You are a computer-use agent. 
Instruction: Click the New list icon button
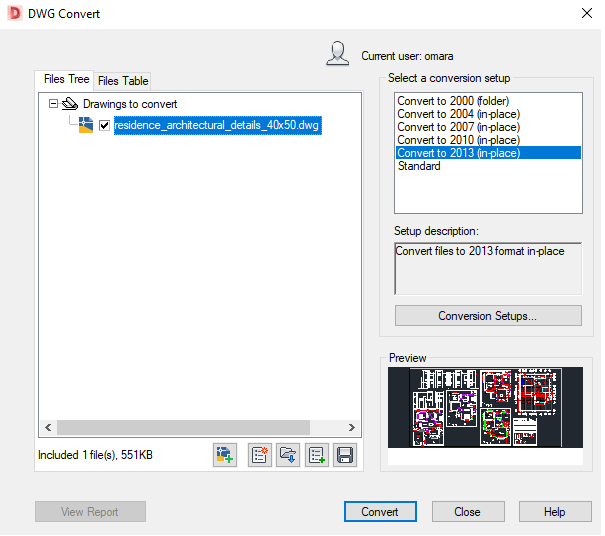pyautogui.click(x=260, y=455)
